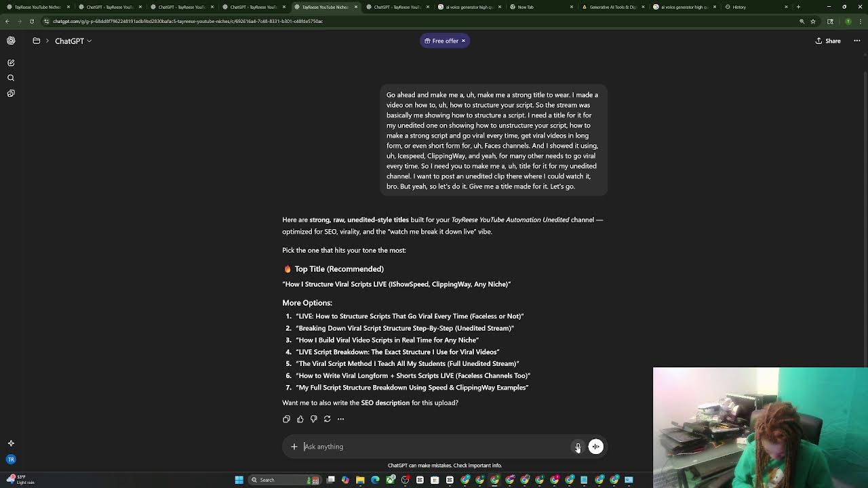The width and height of the screenshot is (868, 488).
Task: Click 'How I Build Viral Video Scripts in Real Time'
Action: [387, 340]
